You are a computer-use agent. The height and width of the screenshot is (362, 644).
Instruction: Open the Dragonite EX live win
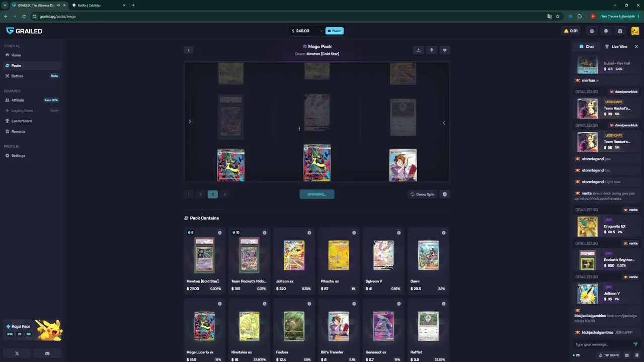pos(606,226)
